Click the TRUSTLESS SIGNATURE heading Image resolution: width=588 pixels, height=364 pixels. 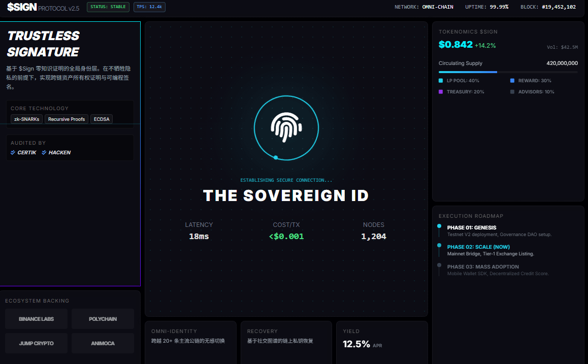point(43,44)
